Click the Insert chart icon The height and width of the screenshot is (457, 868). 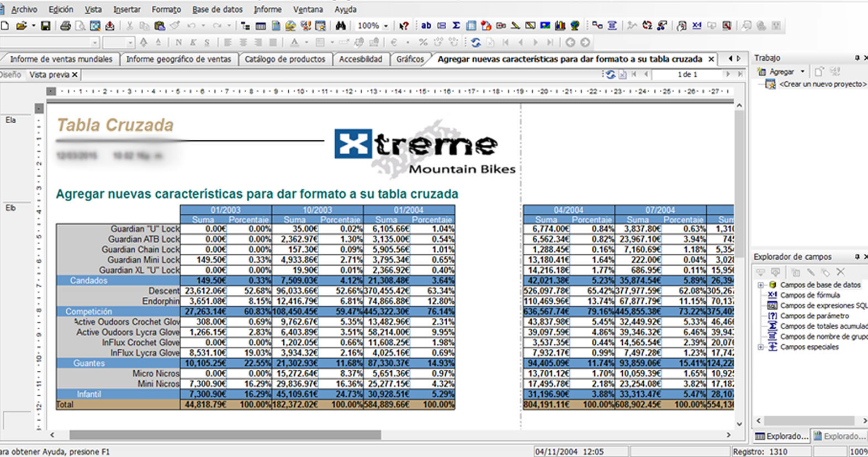[x=560, y=26]
